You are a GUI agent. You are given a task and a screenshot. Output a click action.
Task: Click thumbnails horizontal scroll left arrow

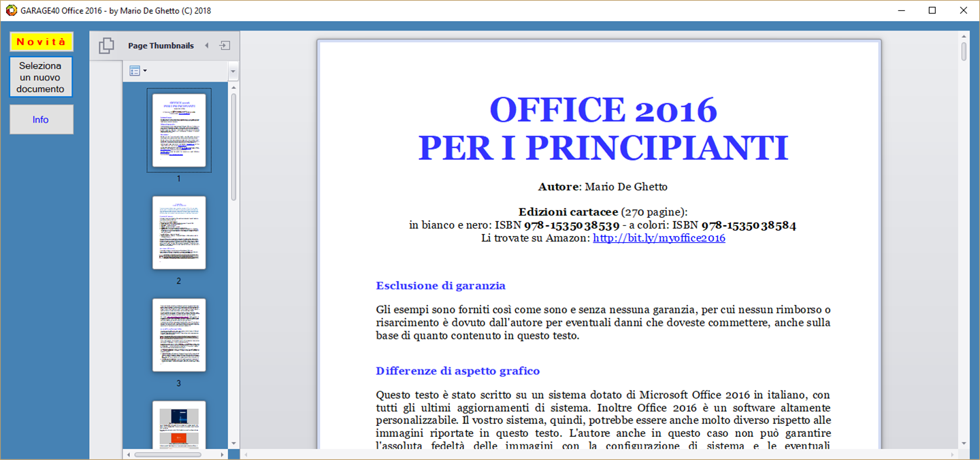tap(128, 454)
